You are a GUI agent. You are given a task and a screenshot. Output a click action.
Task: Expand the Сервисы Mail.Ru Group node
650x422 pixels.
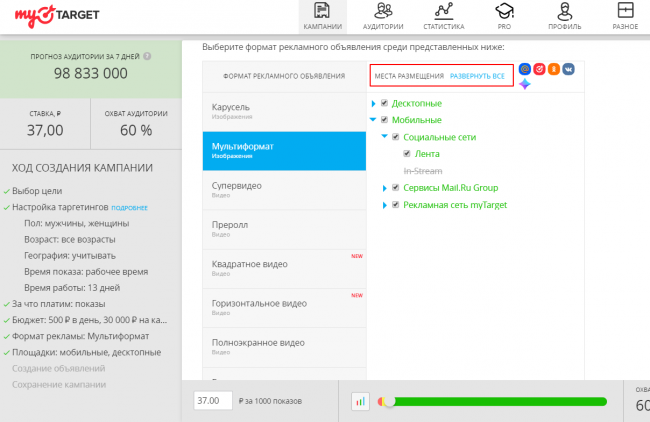click(373, 188)
